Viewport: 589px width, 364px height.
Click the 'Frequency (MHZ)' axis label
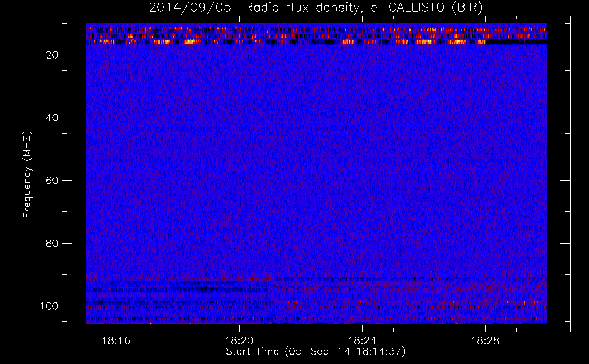pos(28,175)
